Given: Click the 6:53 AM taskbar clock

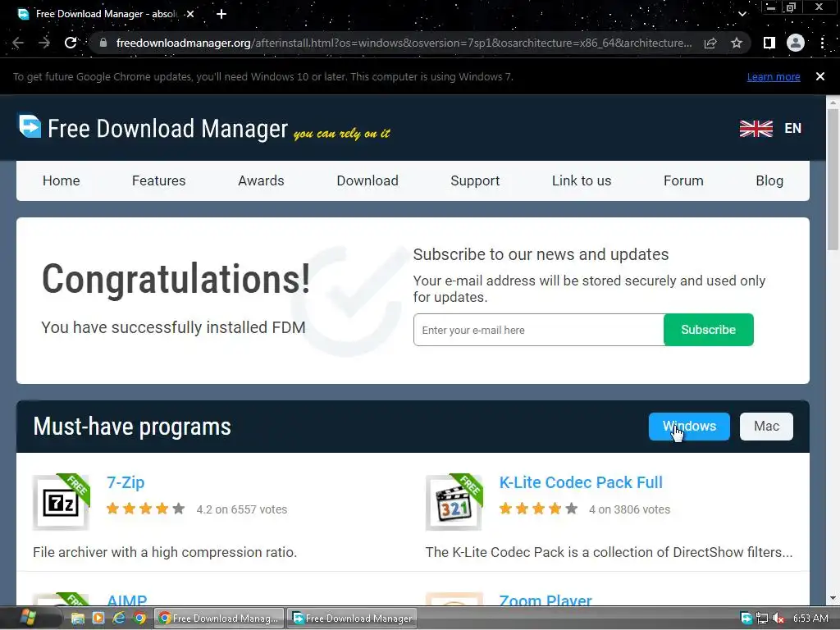Looking at the screenshot, I should (x=810, y=619).
